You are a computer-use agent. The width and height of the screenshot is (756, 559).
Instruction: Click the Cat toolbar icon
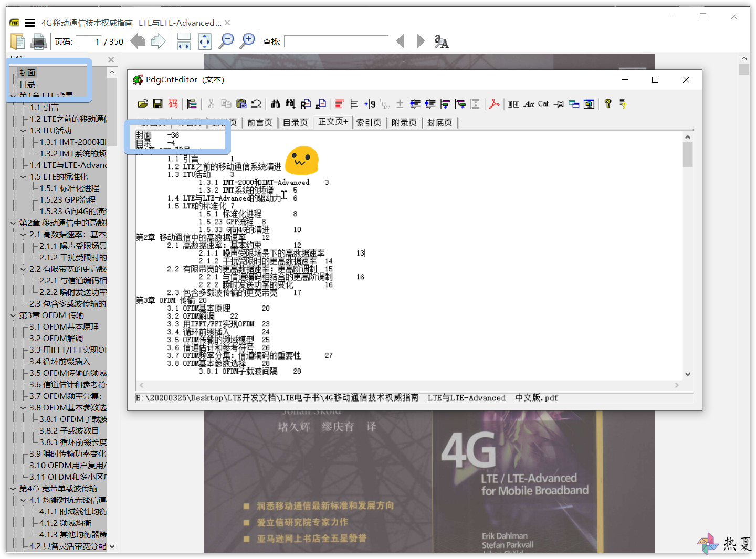point(543,104)
